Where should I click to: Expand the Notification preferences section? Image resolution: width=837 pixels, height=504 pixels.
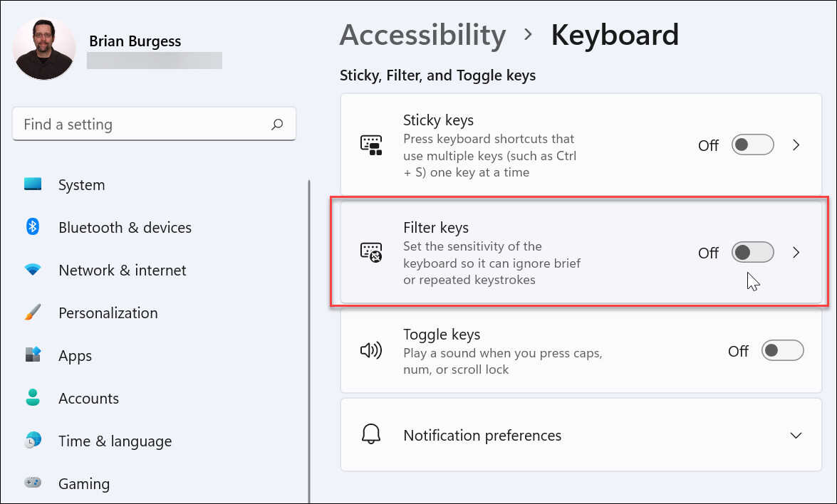click(x=796, y=435)
